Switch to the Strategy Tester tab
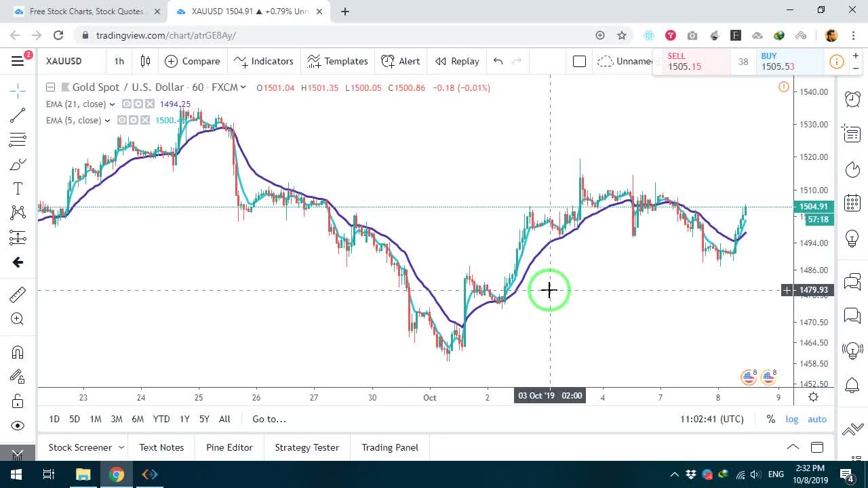 [x=307, y=447]
